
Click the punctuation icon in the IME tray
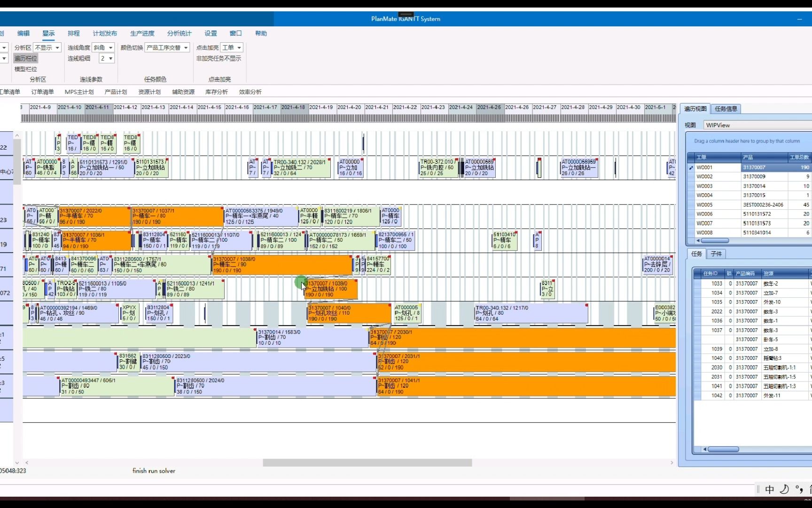coord(799,490)
